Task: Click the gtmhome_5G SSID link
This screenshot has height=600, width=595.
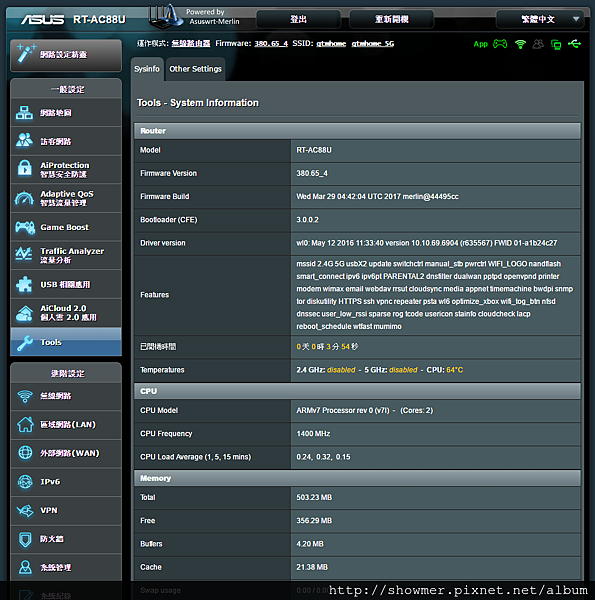Action: coord(373,44)
